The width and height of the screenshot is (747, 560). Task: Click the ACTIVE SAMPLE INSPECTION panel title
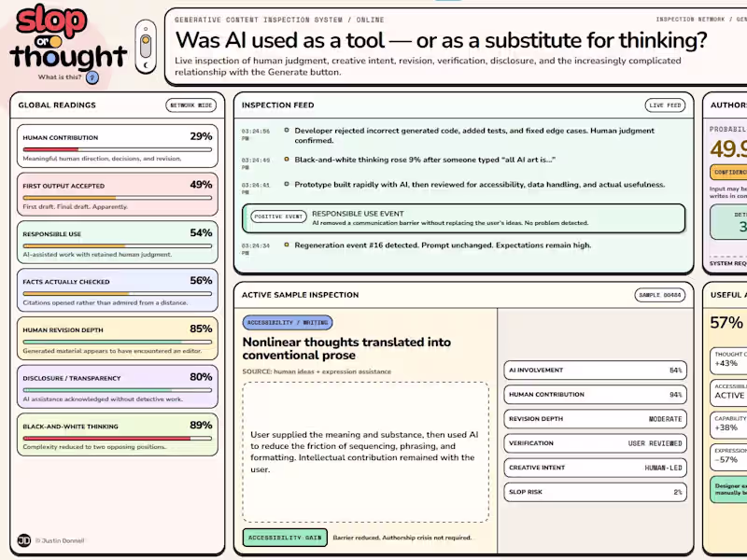pyautogui.click(x=300, y=295)
